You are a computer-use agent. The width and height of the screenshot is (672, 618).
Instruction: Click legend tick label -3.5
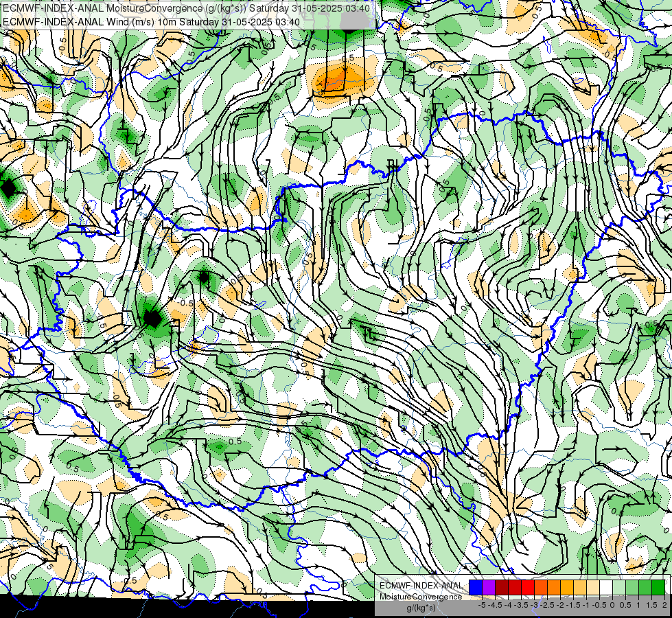click(522, 605)
